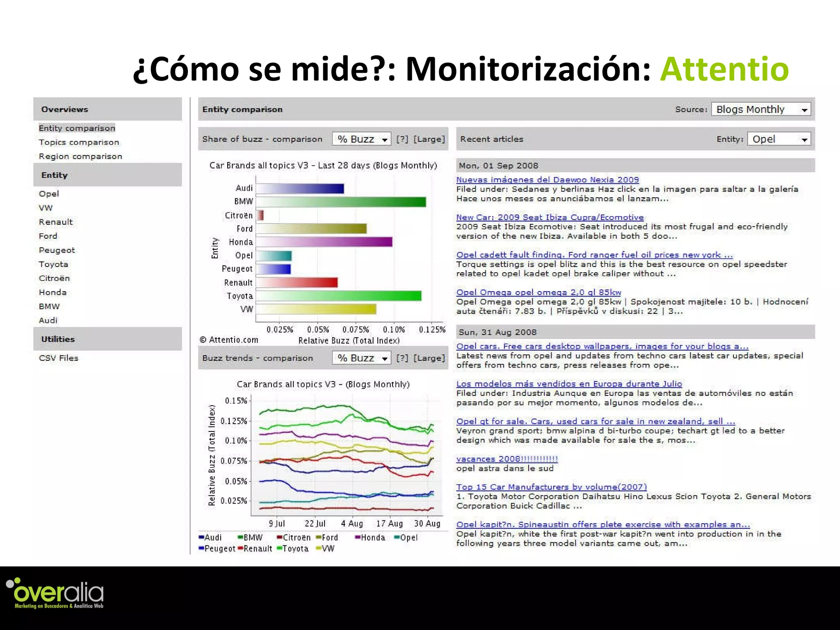Click Toyota legend swatch in trends chart
This screenshot has height=630, width=840.
tap(279, 549)
